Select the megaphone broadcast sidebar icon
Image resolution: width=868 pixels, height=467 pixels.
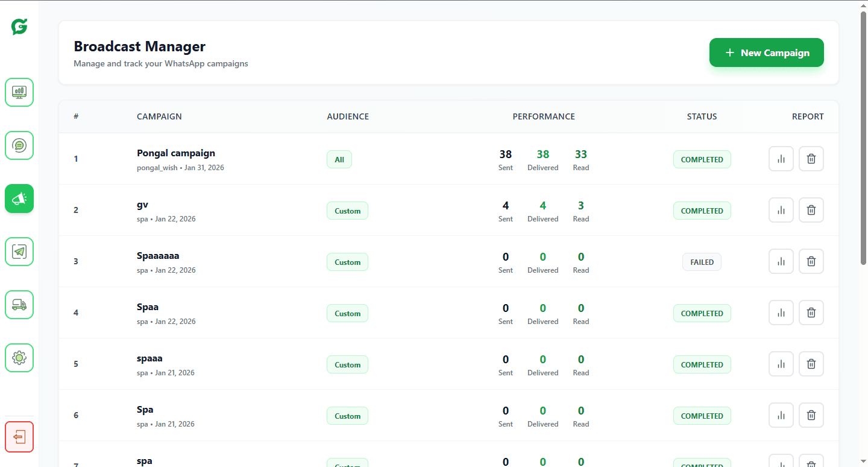(x=19, y=199)
